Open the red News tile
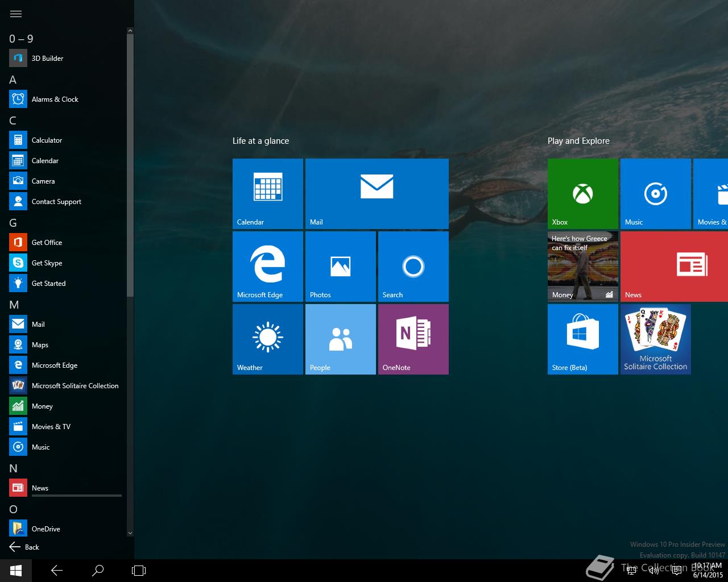The height and width of the screenshot is (582, 728). (x=674, y=267)
